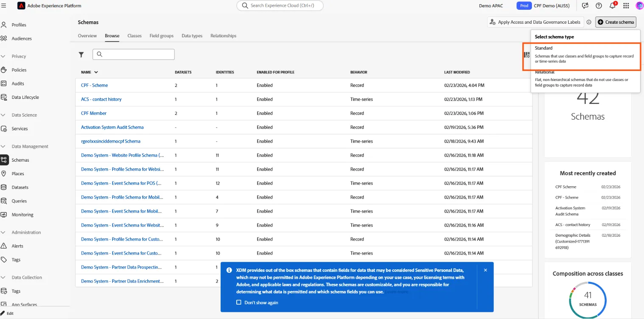Choose the Relational schema type

tap(585, 79)
